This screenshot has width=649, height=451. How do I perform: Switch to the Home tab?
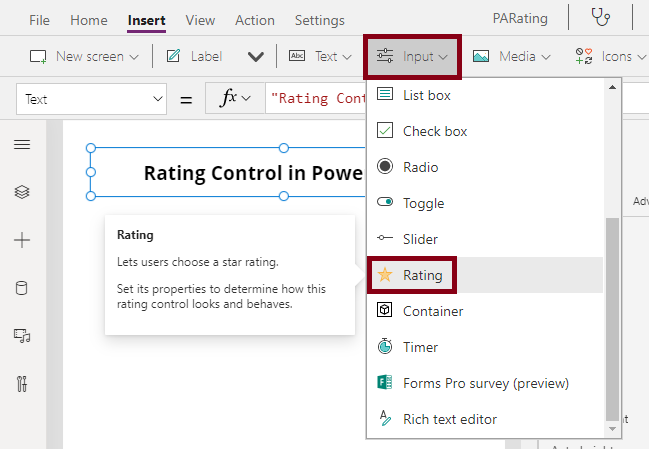pyautogui.click(x=89, y=20)
